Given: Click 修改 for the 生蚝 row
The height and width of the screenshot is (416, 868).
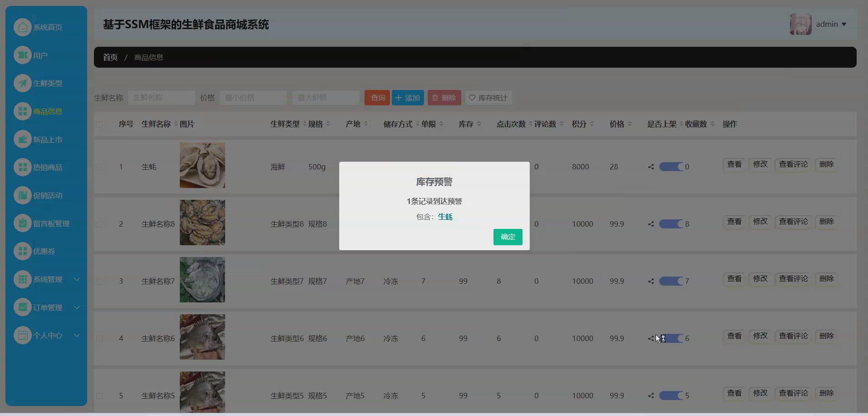Looking at the screenshot, I should point(760,164).
